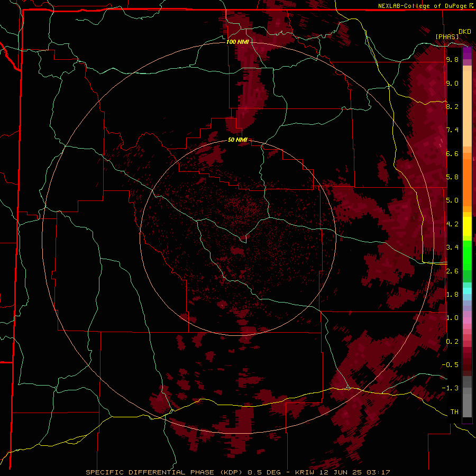The image size is (476, 476).
Task: Click the -1.3 legend value
Action: pyautogui.click(x=450, y=388)
